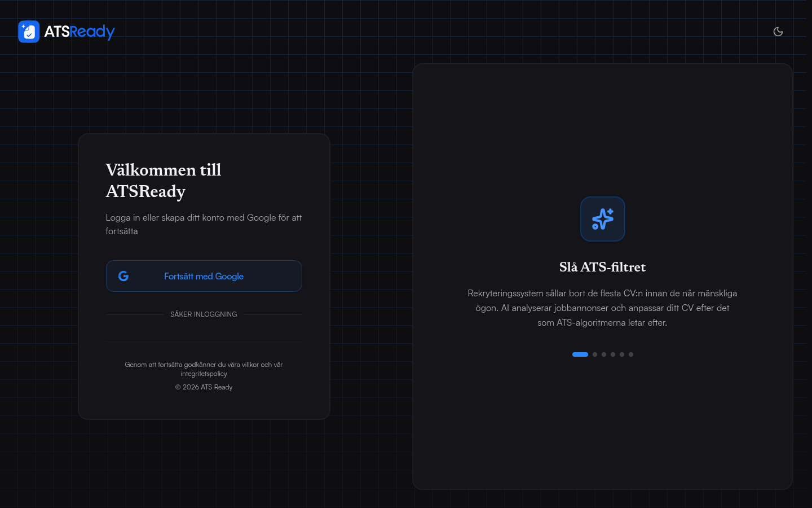Image resolution: width=812 pixels, height=508 pixels.
Task: Click the ATSReady logo in the header
Action: pyautogui.click(x=67, y=32)
